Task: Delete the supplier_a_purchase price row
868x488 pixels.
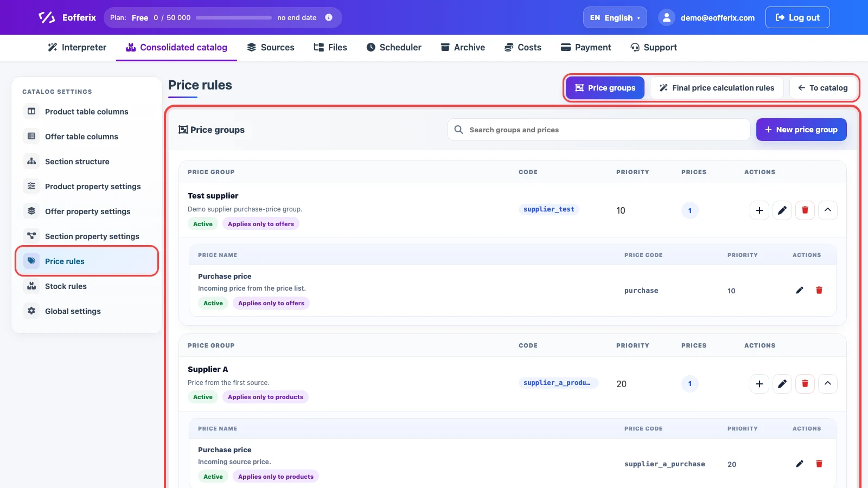Action: [819, 464]
